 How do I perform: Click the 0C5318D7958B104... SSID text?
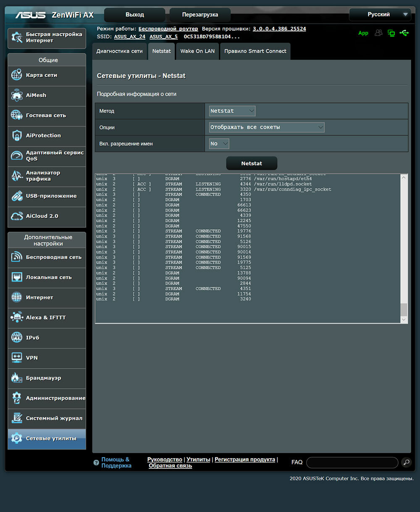tap(212, 37)
